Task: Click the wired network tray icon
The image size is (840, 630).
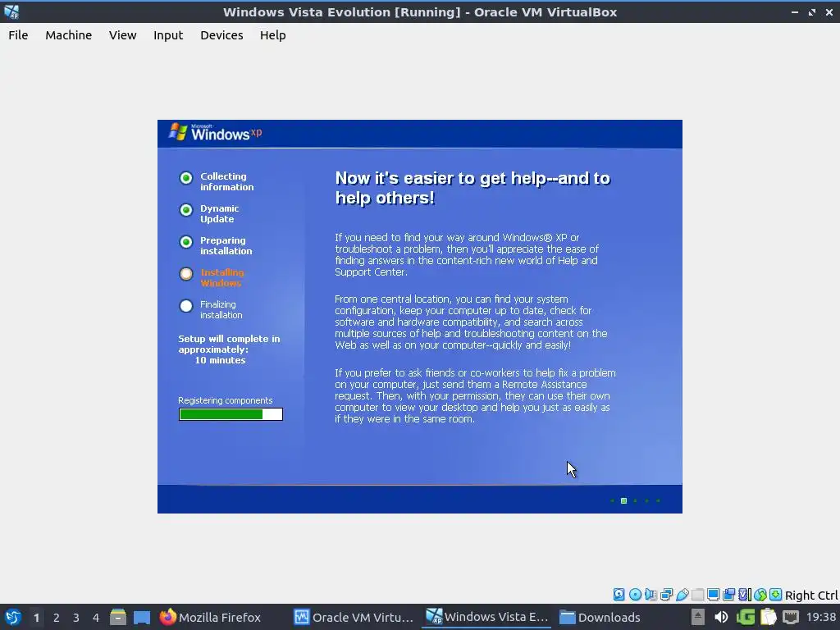Action: pos(791,617)
